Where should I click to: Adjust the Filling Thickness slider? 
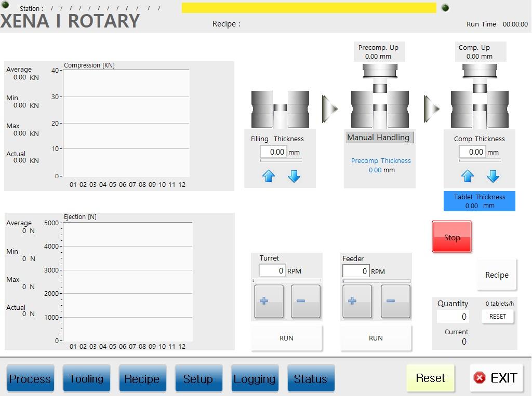pyautogui.click(x=281, y=160)
